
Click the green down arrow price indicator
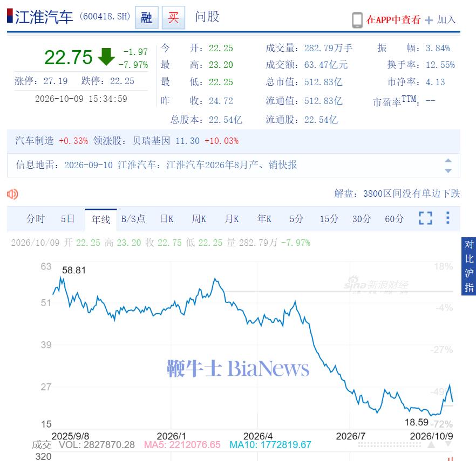coord(106,57)
